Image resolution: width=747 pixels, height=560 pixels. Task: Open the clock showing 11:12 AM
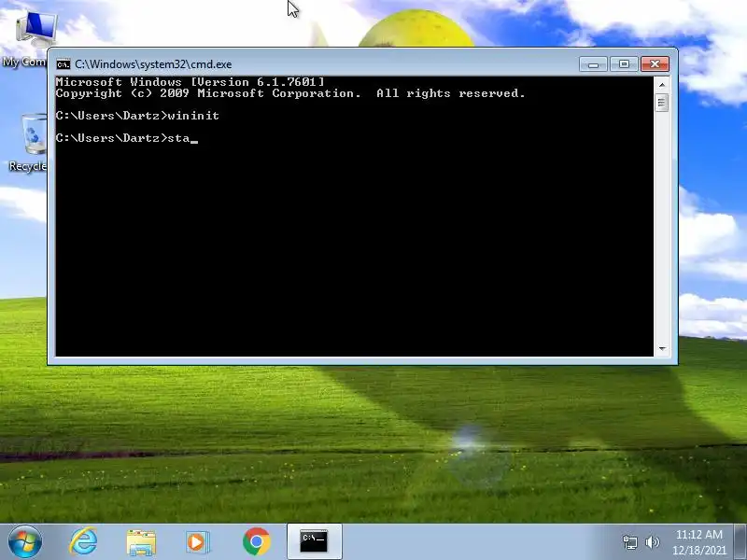pos(698,542)
